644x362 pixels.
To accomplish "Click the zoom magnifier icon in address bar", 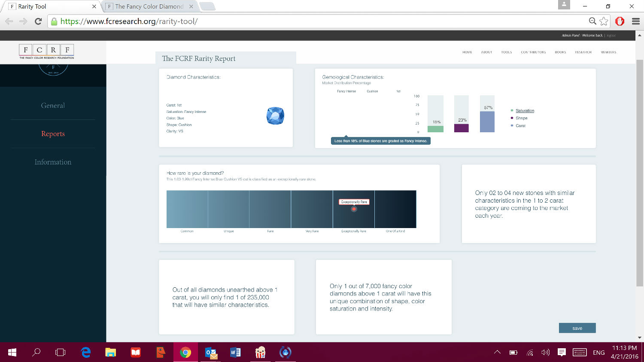I will pos(592,21).
